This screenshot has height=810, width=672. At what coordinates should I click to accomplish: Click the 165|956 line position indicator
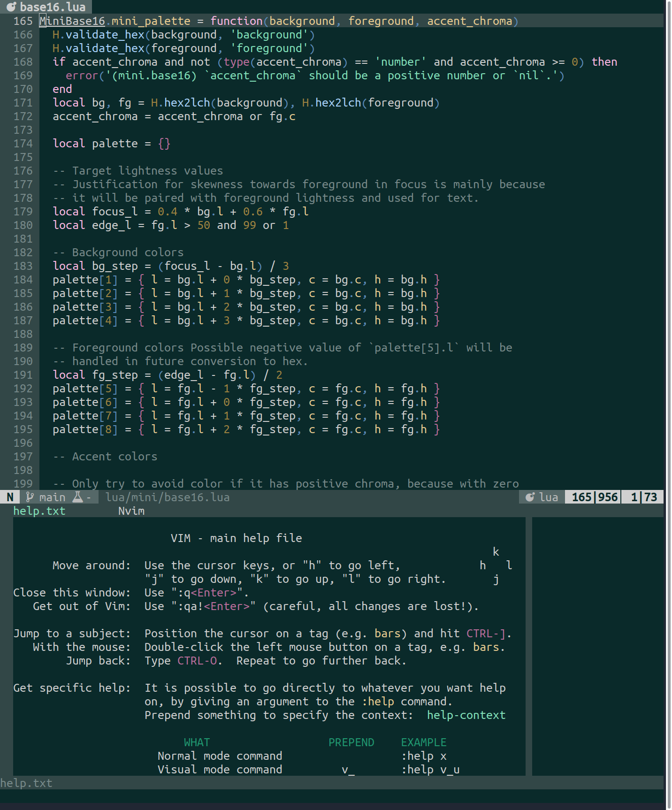coord(594,497)
